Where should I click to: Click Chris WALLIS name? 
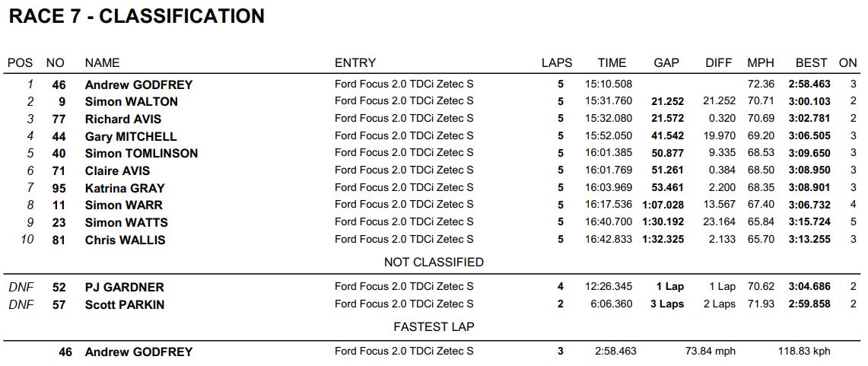pyautogui.click(x=125, y=240)
